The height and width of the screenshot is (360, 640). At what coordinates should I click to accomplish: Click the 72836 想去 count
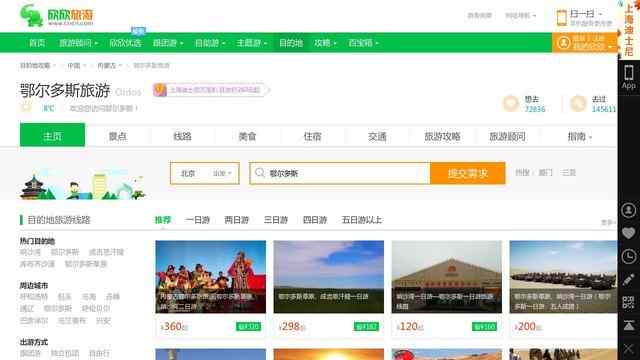(535, 109)
